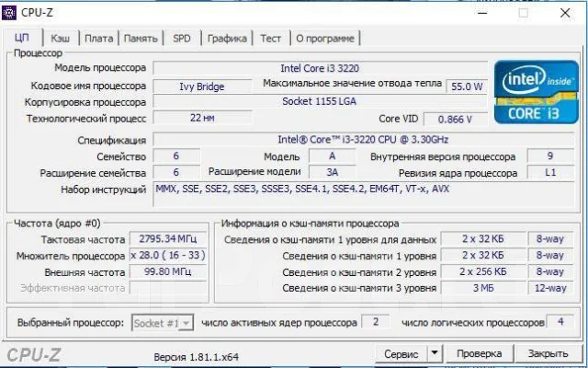Click the 2 x 256 КБ L2 cache value
This screenshot has height=368, width=588.
coord(482,271)
